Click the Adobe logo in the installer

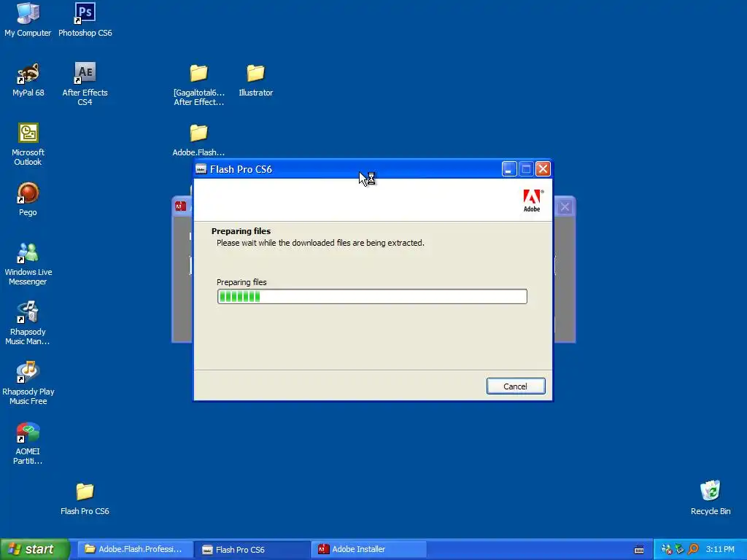pos(532,201)
